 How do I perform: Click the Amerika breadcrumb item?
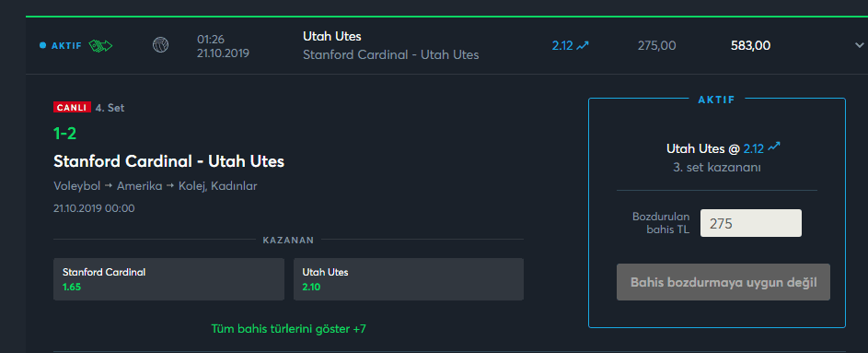coord(140,186)
